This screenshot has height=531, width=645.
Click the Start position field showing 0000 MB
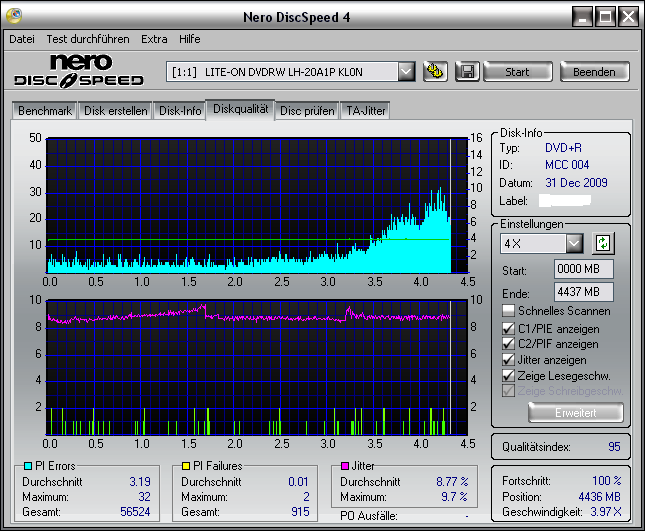tap(583, 269)
